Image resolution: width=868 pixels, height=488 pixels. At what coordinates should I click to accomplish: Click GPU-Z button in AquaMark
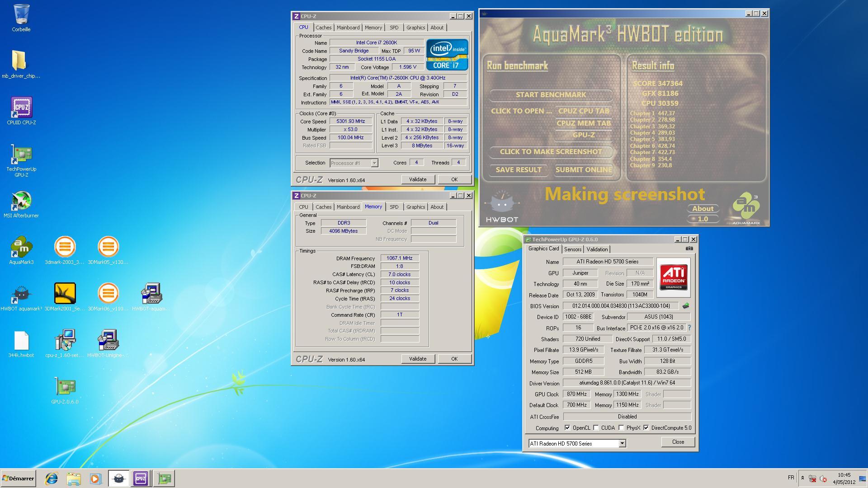tap(584, 135)
